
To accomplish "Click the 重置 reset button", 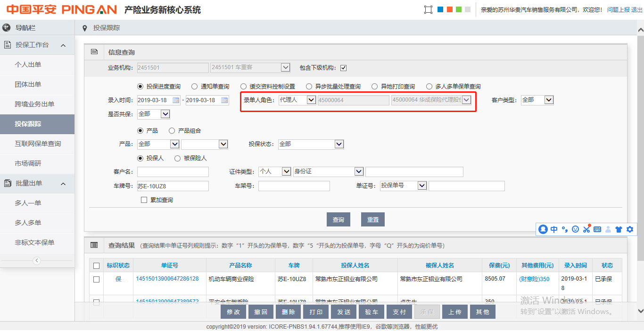I will click(x=373, y=219).
